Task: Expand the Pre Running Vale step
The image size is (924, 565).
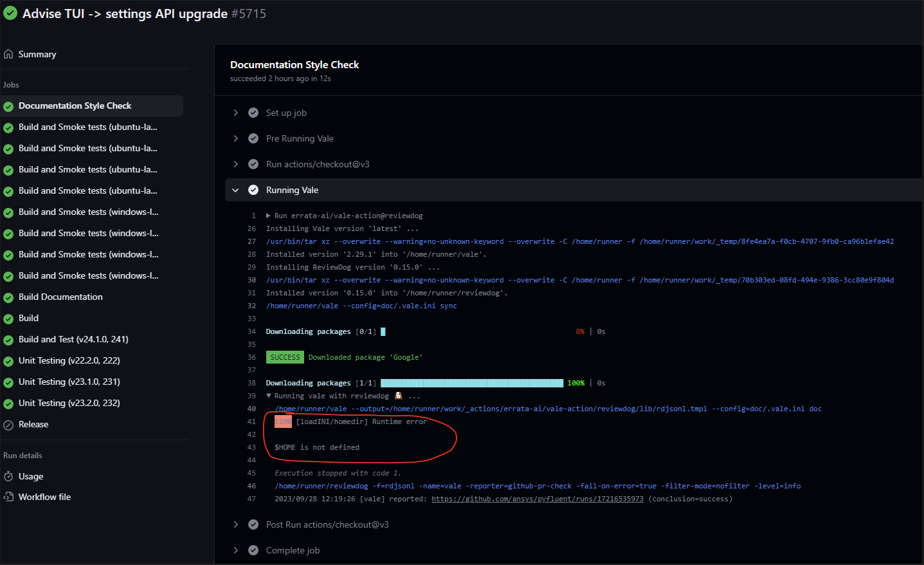Action: [235, 138]
